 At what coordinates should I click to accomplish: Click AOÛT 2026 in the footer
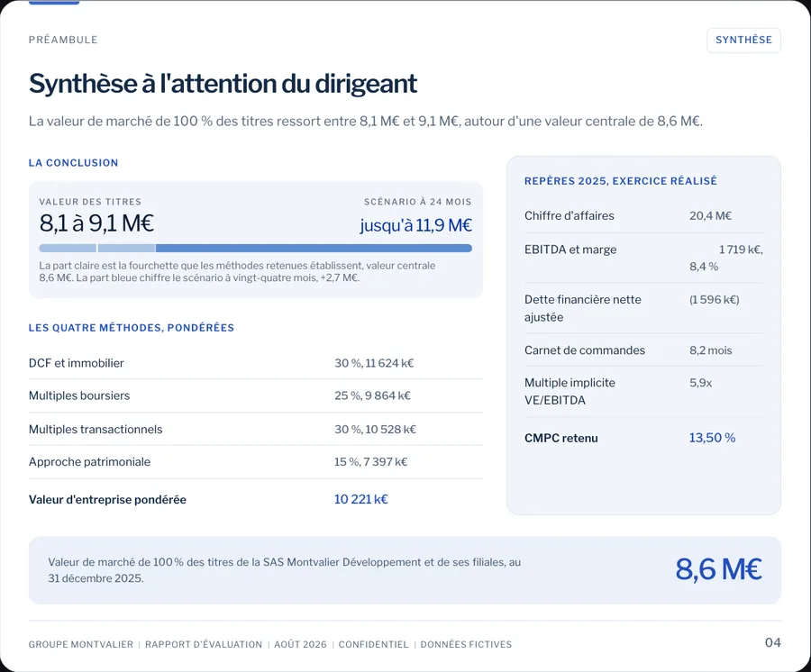(300, 644)
